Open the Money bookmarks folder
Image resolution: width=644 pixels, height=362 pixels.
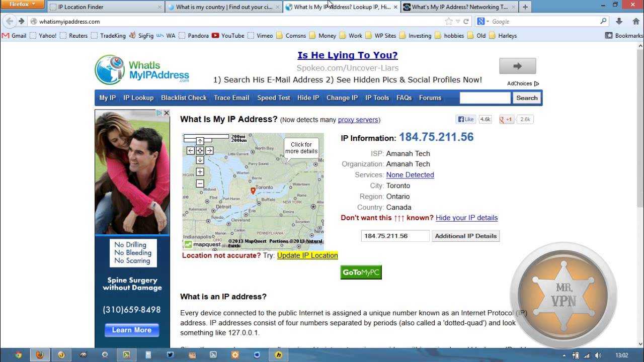tap(323, 36)
